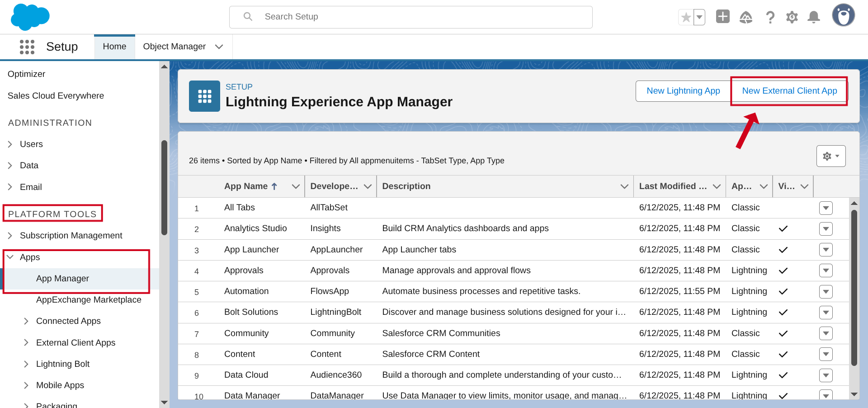
Task: Open Optimizer in the sidebar
Action: coord(27,74)
